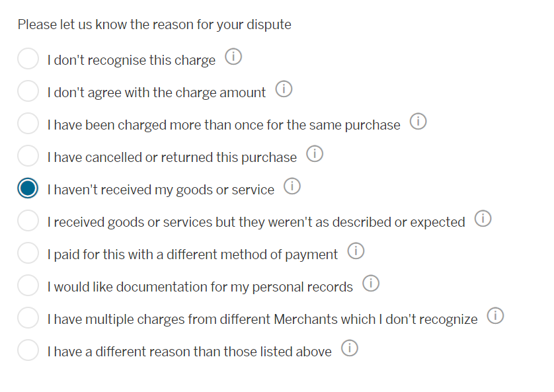Screen dimensions: 554x392
Task: Click info icon for different payment method
Action: (356, 252)
